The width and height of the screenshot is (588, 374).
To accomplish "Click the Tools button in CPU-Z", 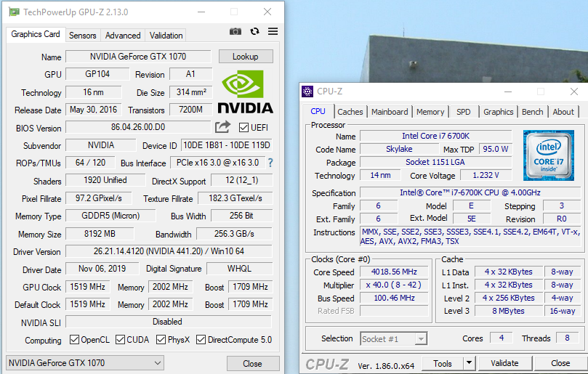I will click(443, 363).
